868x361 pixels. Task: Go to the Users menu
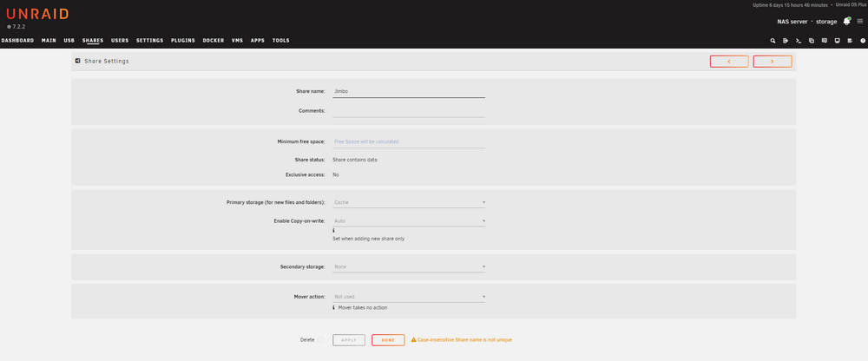(120, 41)
